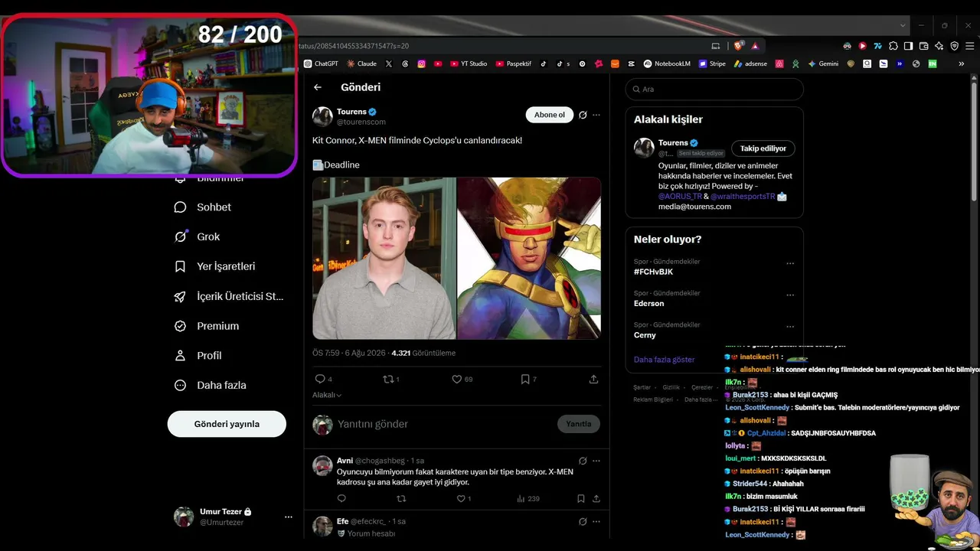
Task: Open the Cyclops artwork image in the post
Action: click(x=529, y=259)
